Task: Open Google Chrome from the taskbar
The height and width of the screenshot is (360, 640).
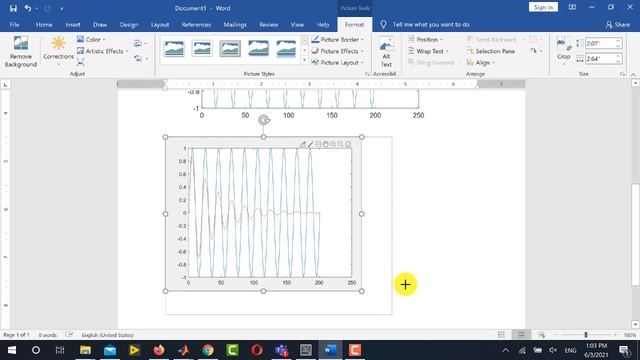Action: [x=208, y=350]
